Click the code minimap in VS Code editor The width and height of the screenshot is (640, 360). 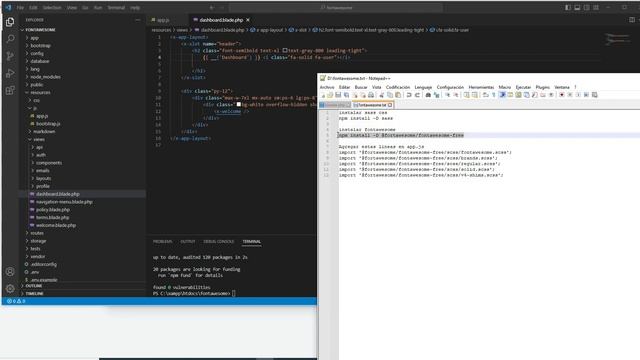[x=617, y=40]
